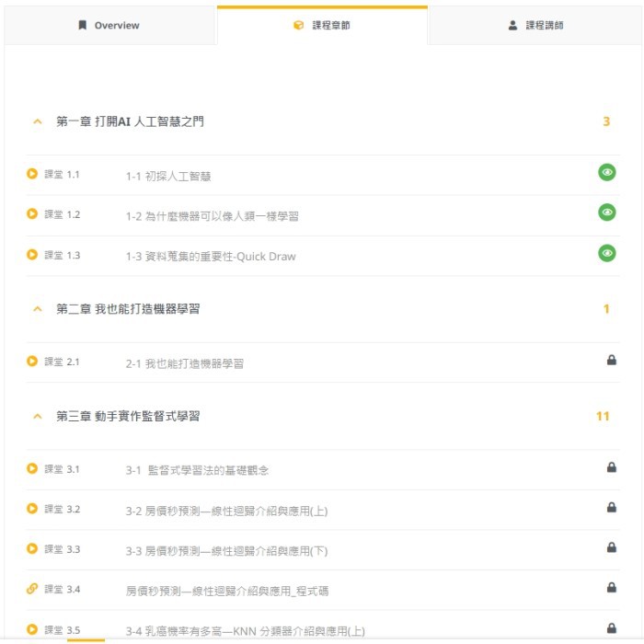The width and height of the screenshot is (644, 644).
Task: Click the link icon for lesson 3.4
Action: click(32, 589)
